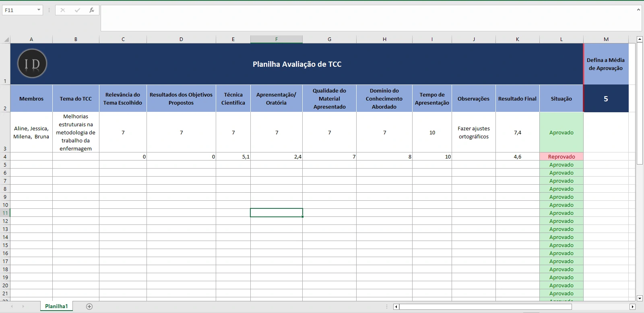Select column K header
Screen dimensions: 644x313
pyautogui.click(x=517, y=39)
